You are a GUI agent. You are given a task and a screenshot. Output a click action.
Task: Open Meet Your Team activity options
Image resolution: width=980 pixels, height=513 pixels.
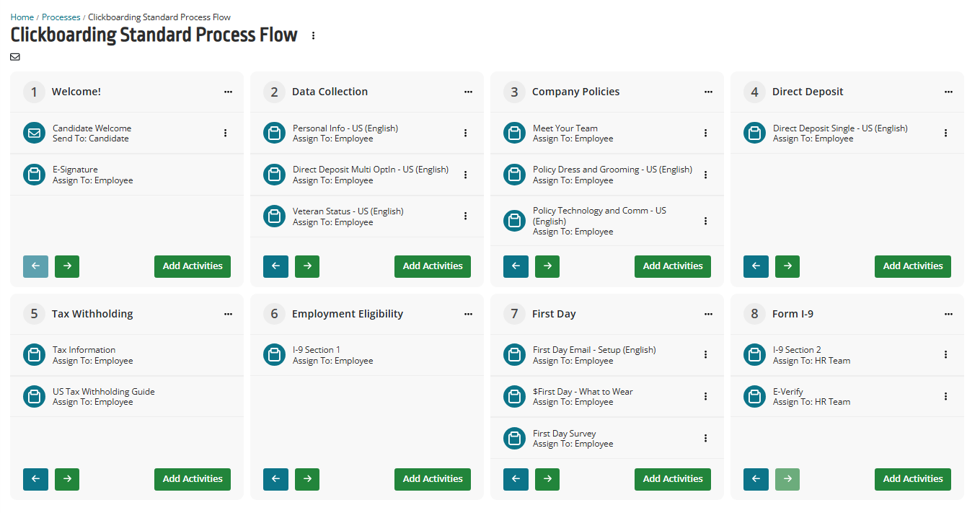click(705, 133)
